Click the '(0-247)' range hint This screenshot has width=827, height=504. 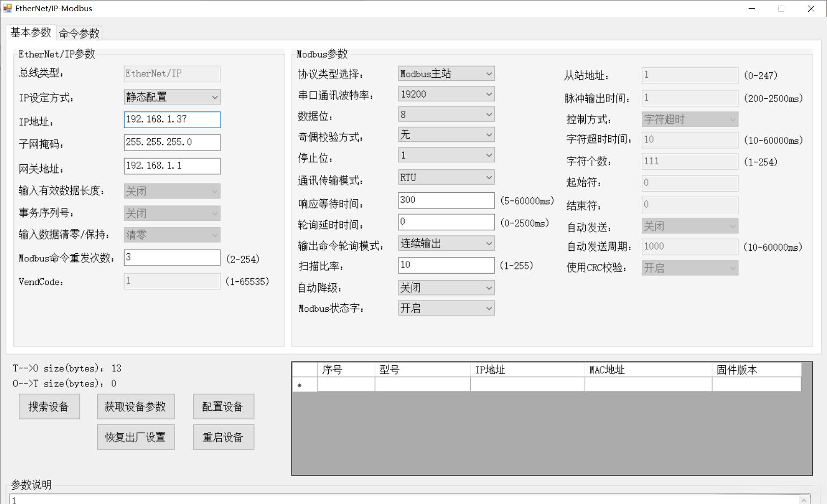761,76
